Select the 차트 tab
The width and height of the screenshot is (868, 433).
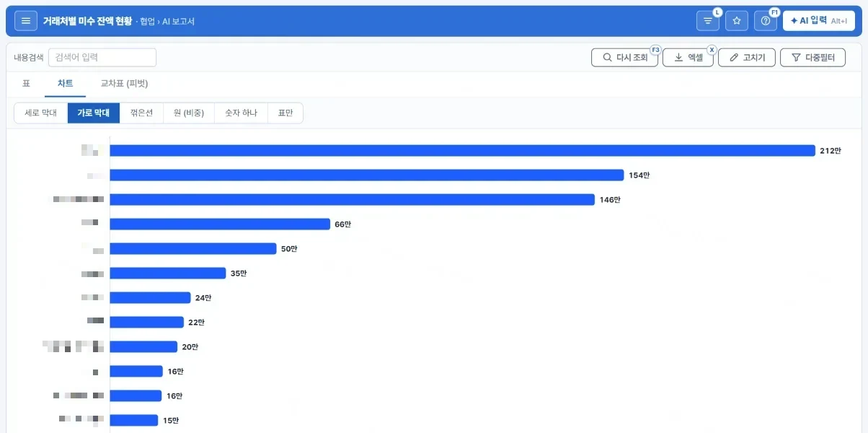(65, 84)
